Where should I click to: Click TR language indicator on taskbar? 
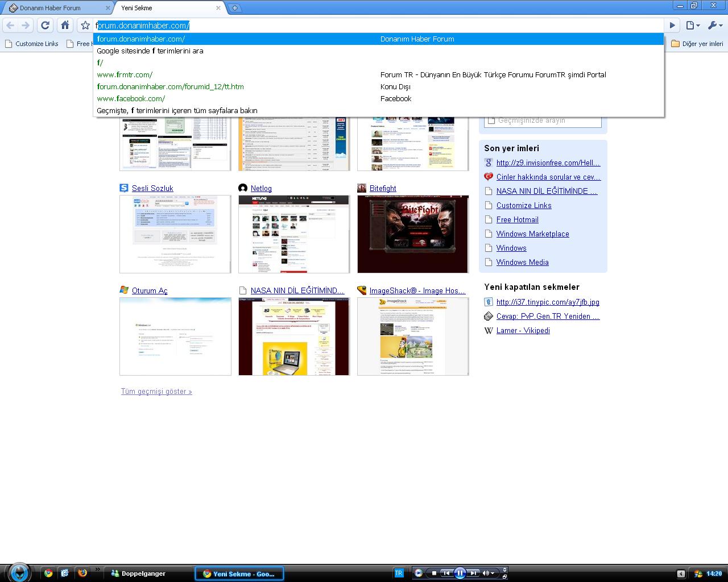point(399,573)
